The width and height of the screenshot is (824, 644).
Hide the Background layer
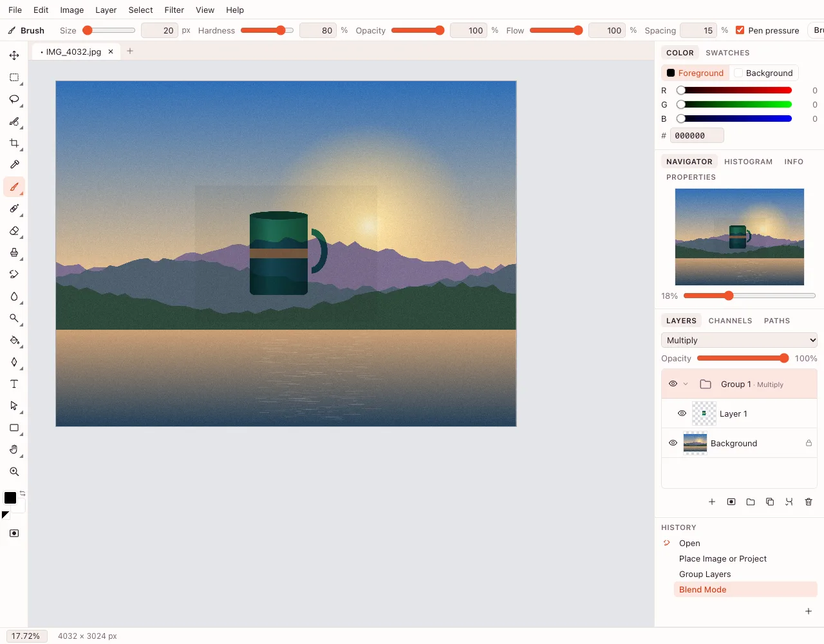673,443
